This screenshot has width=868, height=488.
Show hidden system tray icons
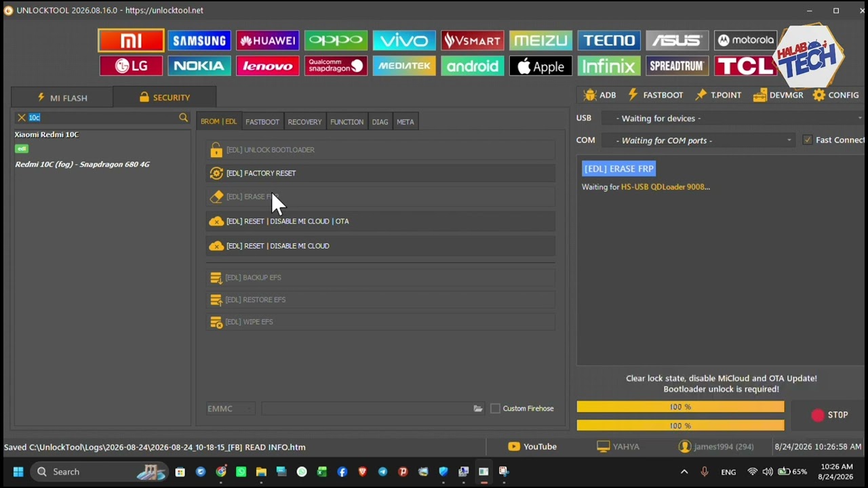pyautogui.click(x=684, y=472)
